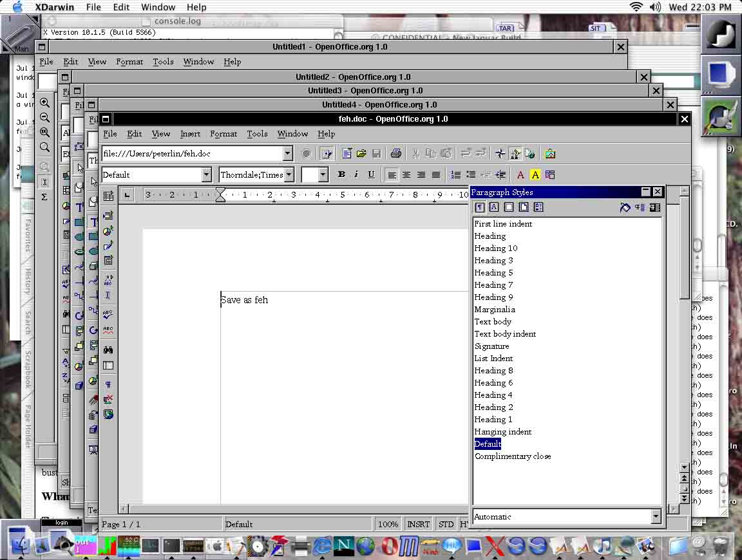Toggle INSRT insert mode in status bar

click(418, 524)
